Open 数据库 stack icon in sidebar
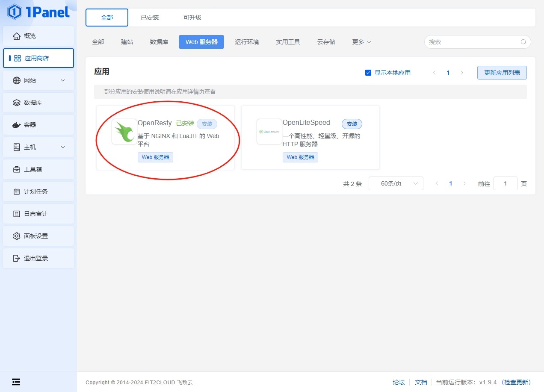This screenshot has width=544, height=392. point(17,103)
